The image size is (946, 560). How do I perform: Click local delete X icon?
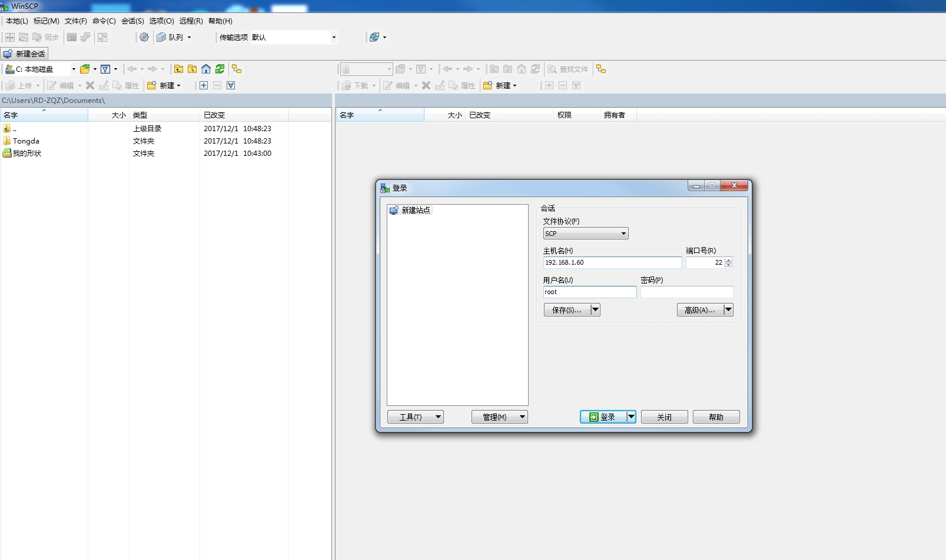coord(90,85)
